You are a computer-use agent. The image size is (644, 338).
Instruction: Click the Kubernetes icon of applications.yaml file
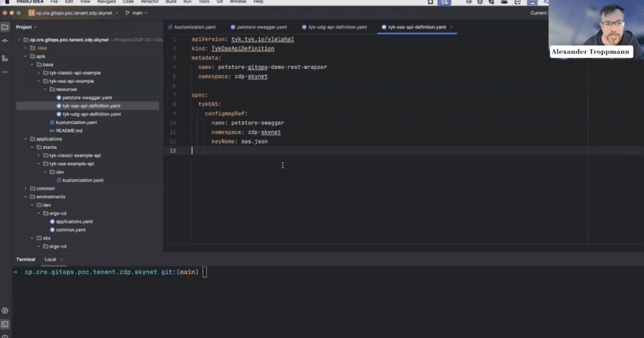click(x=52, y=221)
